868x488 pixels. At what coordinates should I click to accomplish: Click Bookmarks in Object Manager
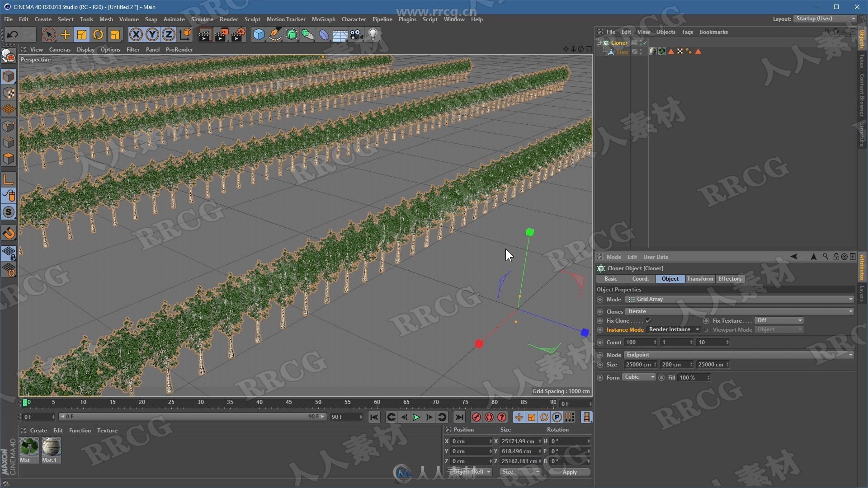pyautogui.click(x=713, y=32)
